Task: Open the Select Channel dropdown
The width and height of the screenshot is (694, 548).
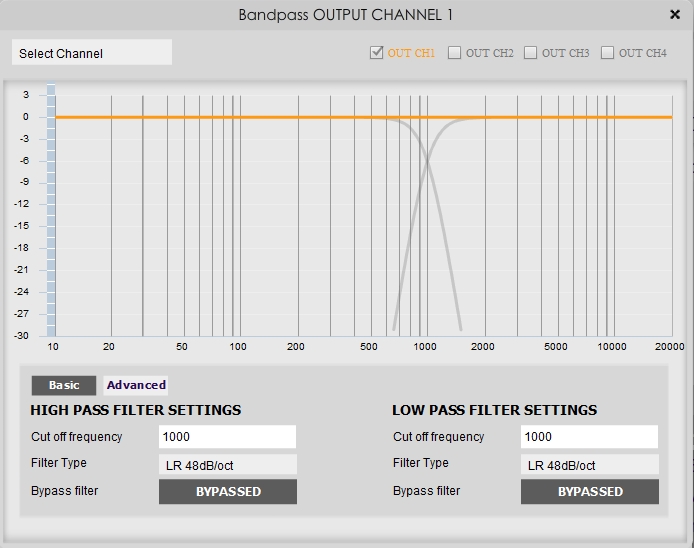Action: point(92,53)
